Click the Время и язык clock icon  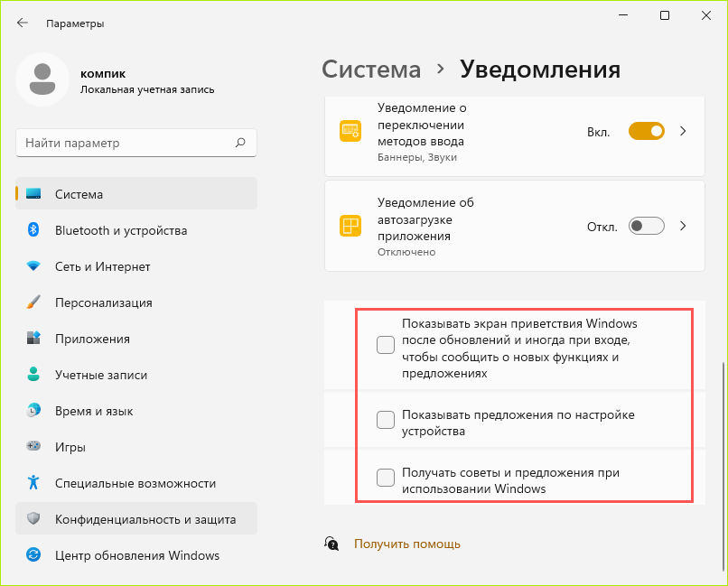[x=33, y=410]
